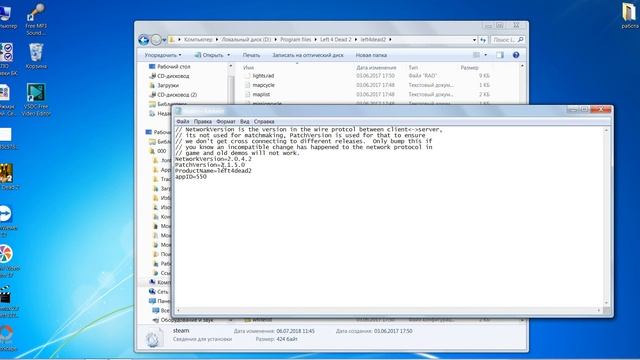Click the appID=550 line
Viewport: 640px width, 360px height.
(x=191, y=177)
